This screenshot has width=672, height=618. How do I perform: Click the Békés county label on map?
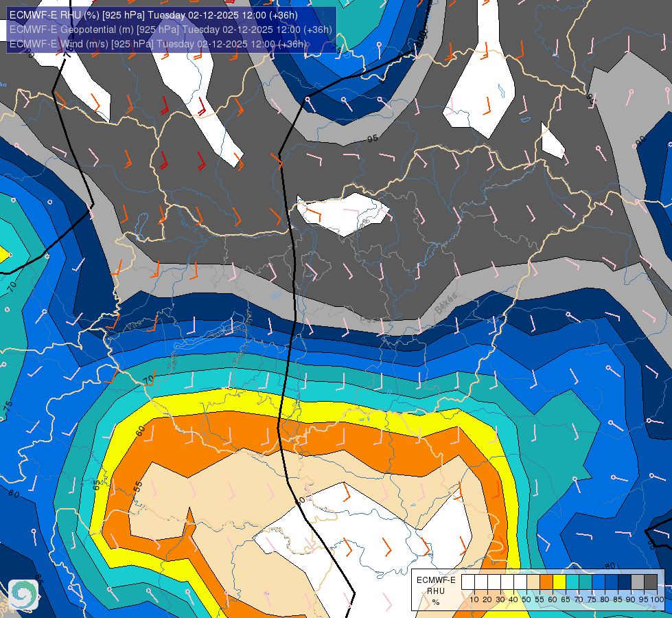tap(445, 304)
